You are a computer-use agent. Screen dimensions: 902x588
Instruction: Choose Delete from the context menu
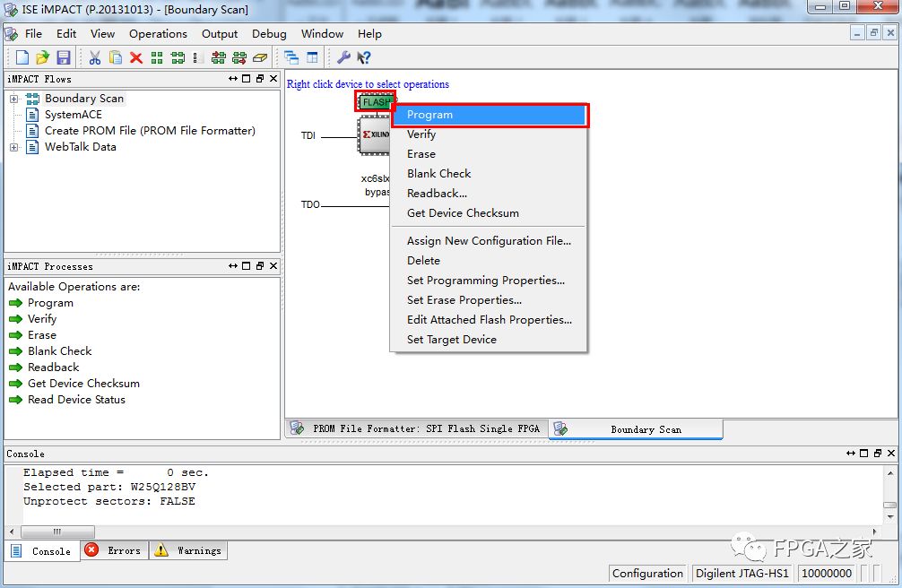coord(489,261)
